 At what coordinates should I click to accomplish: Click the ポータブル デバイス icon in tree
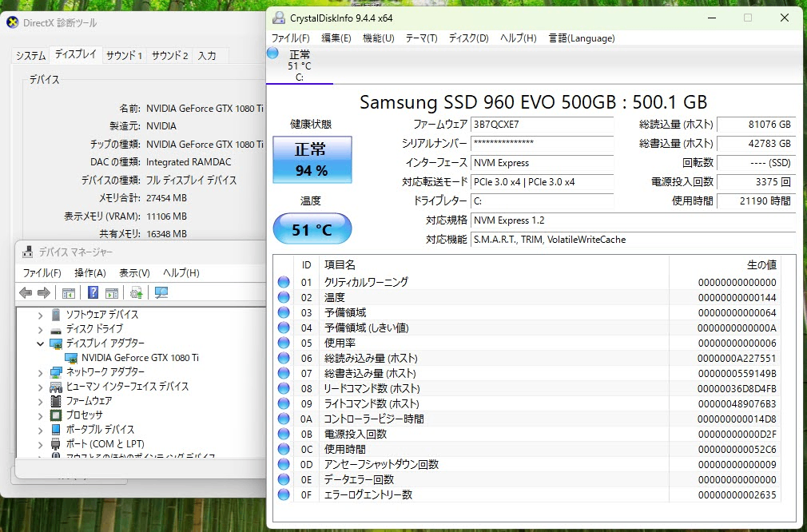56,430
